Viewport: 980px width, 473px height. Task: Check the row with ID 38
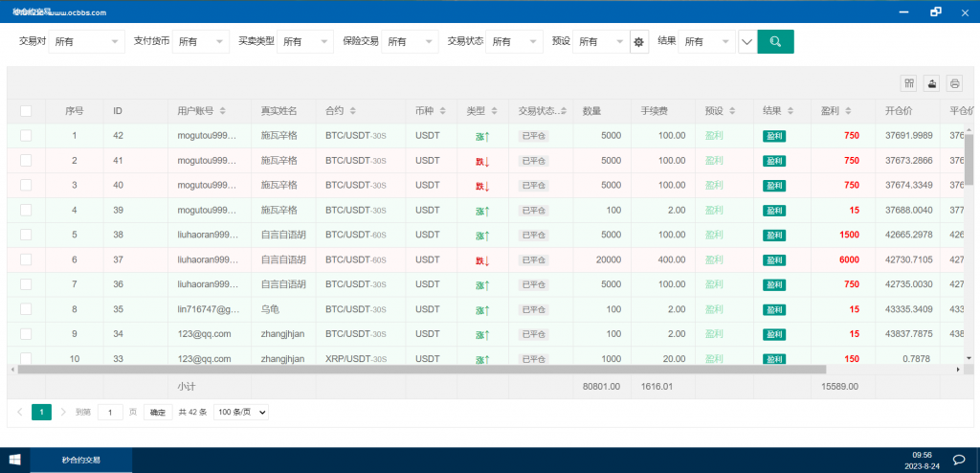pos(26,235)
